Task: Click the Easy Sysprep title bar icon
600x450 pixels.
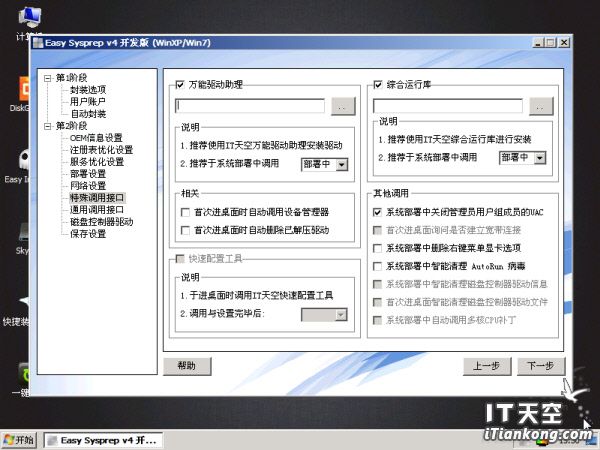Action: click(x=38, y=43)
